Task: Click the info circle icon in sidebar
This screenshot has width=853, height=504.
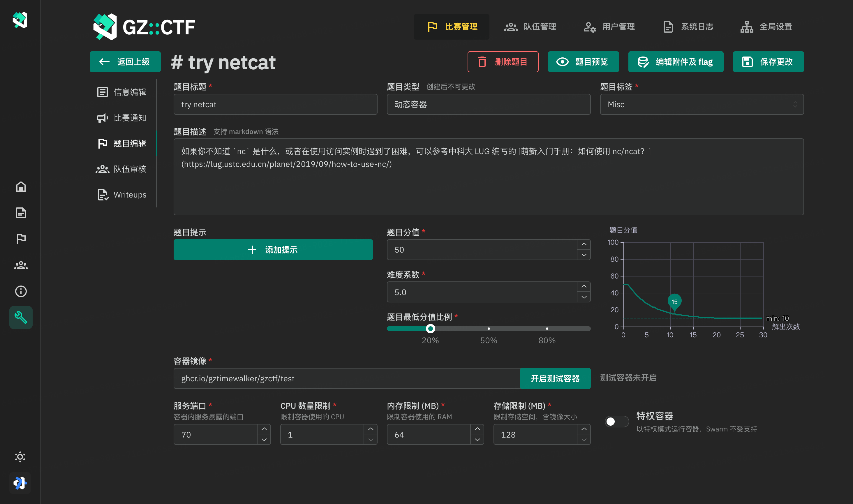Action: click(x=21, y=291)
